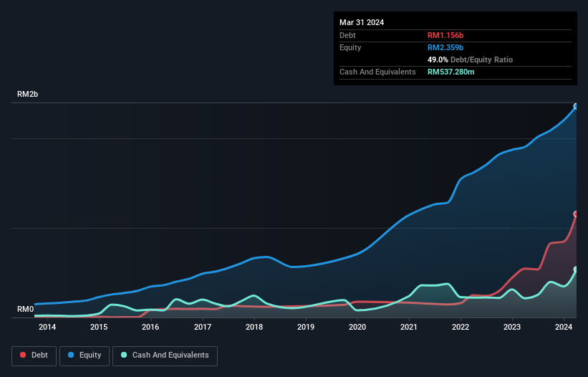The height and width of the screenshot is (377, 588).
Task: Click the RM0 y-axis label
Action: 26,309
